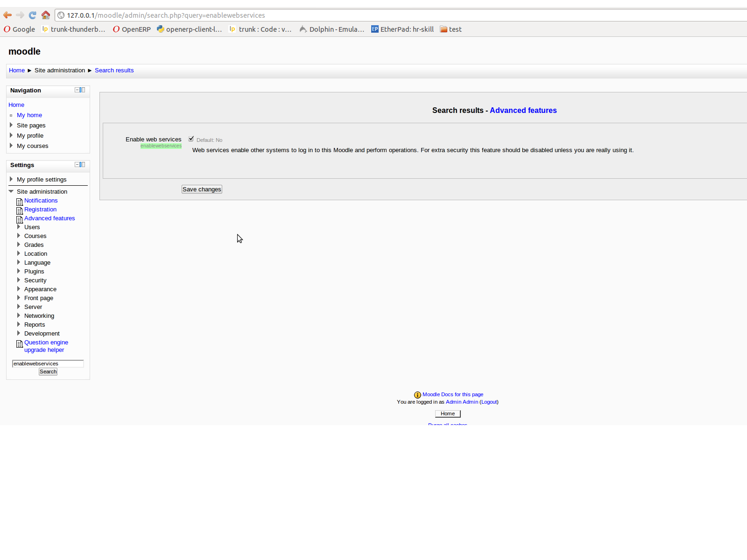Open the OpenERP bookmark
The width and height of the screenshot is (747, 560).
(x=132, y=29)
